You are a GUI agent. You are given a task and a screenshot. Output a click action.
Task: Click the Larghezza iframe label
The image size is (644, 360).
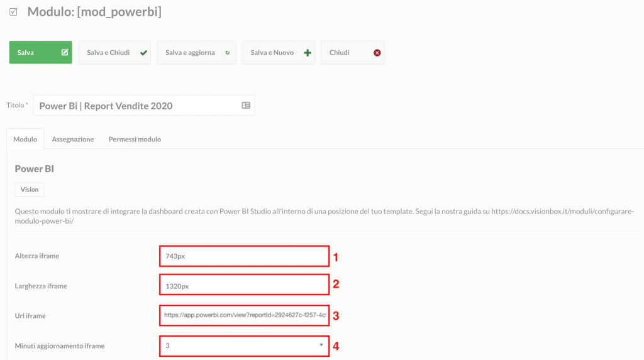pos(41,286)
